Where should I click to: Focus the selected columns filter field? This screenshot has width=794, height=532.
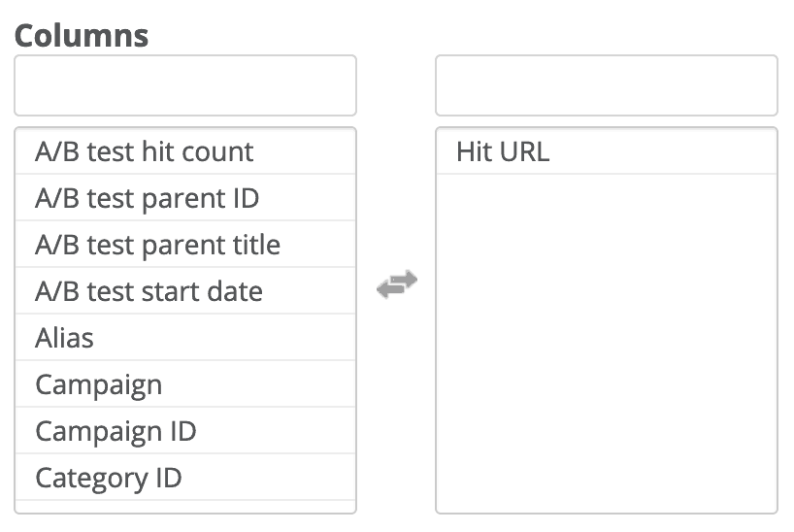click(x=607, y=85)
